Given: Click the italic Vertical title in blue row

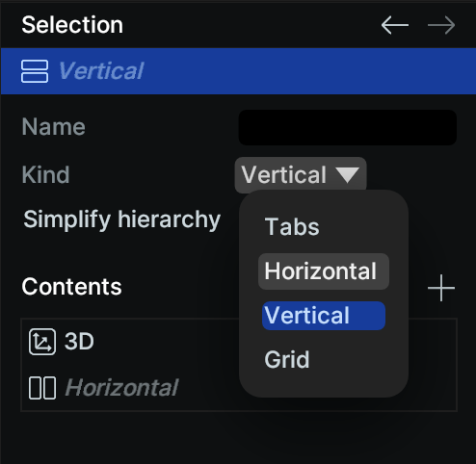Looking at the screenshot, I should coord(101,71).
